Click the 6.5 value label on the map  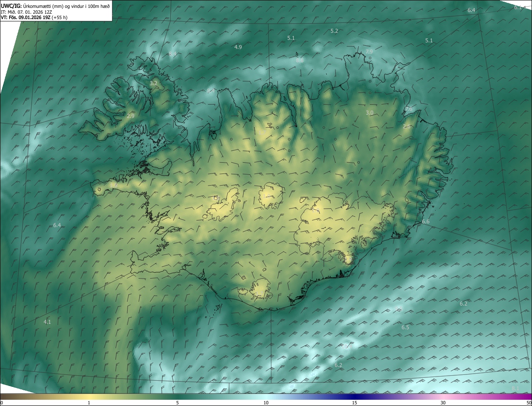405,328
